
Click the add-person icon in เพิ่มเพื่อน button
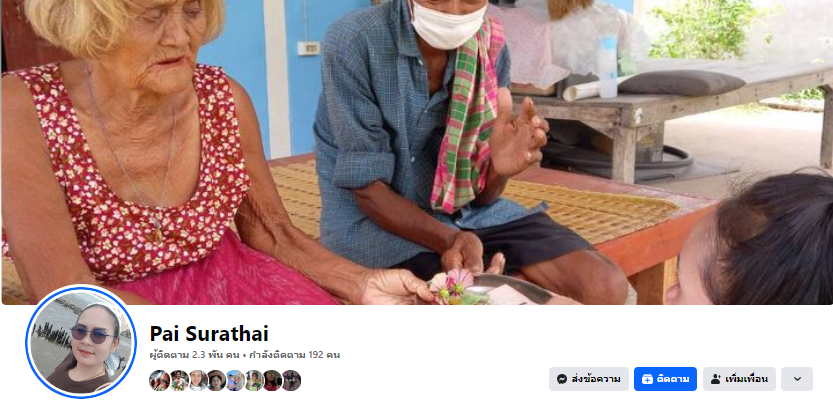coord(716,379)
